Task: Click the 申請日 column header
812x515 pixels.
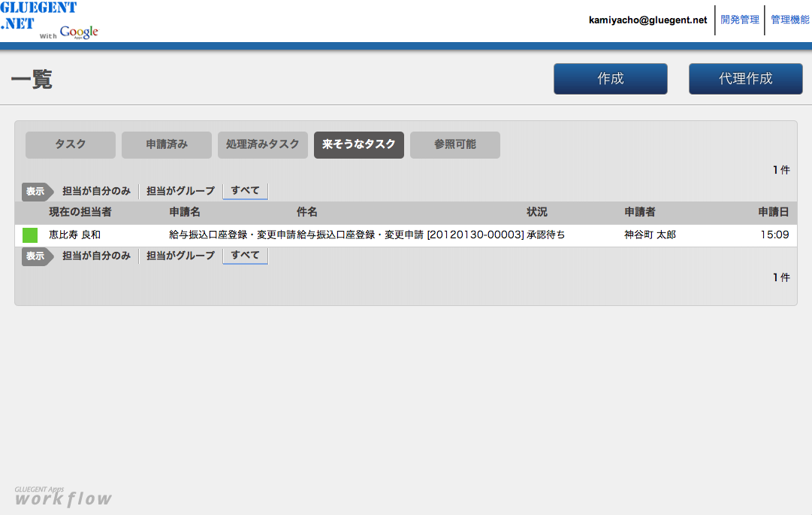Action: click(774, 212)
